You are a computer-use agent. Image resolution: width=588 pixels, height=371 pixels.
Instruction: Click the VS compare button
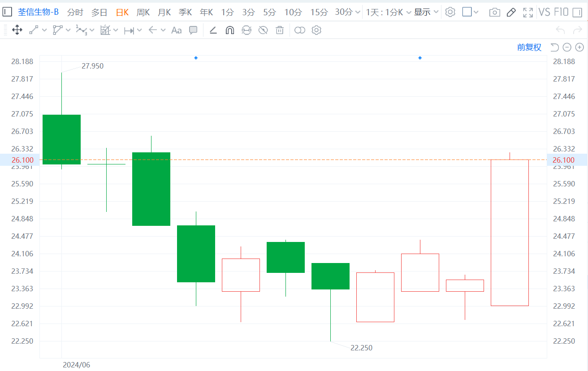click(x=544, y=12)
